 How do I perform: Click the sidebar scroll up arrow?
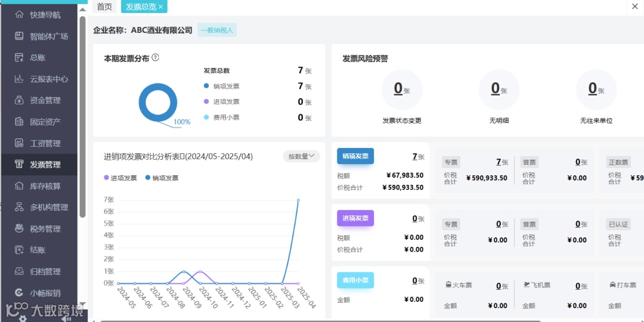click(x=82, y=10)
